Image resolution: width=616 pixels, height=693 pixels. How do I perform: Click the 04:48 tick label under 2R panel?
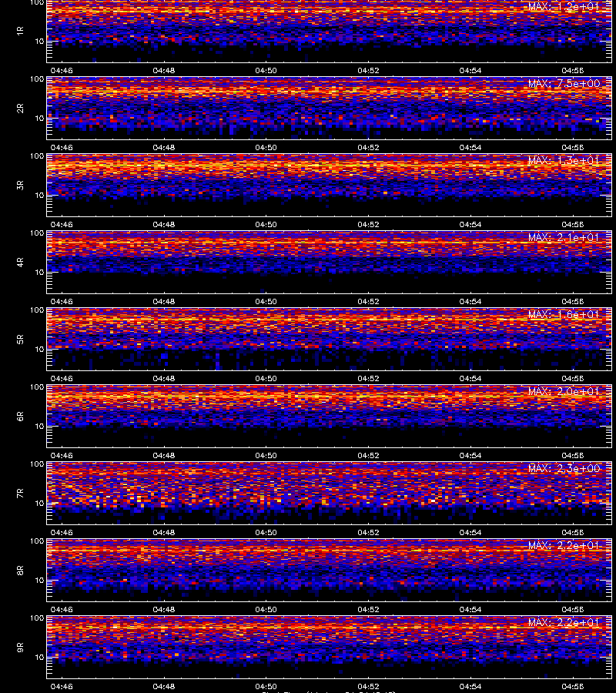[x=163, y=147]
